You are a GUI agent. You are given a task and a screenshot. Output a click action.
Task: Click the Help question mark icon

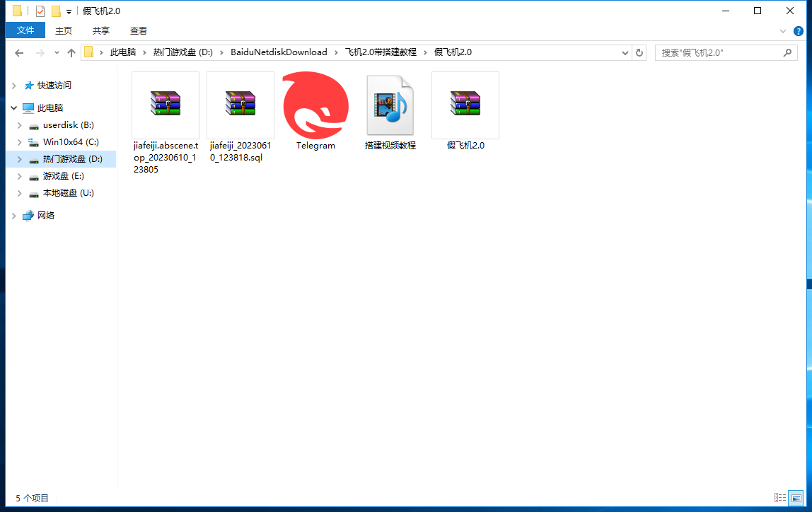pos(799,31)
